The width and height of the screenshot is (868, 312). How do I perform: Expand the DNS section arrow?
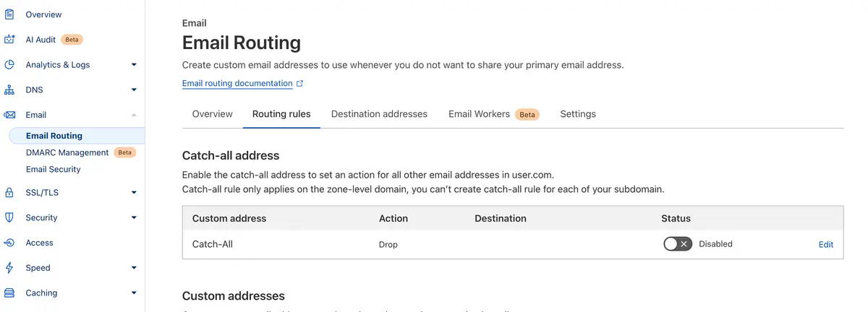click(x=134, y=90)
